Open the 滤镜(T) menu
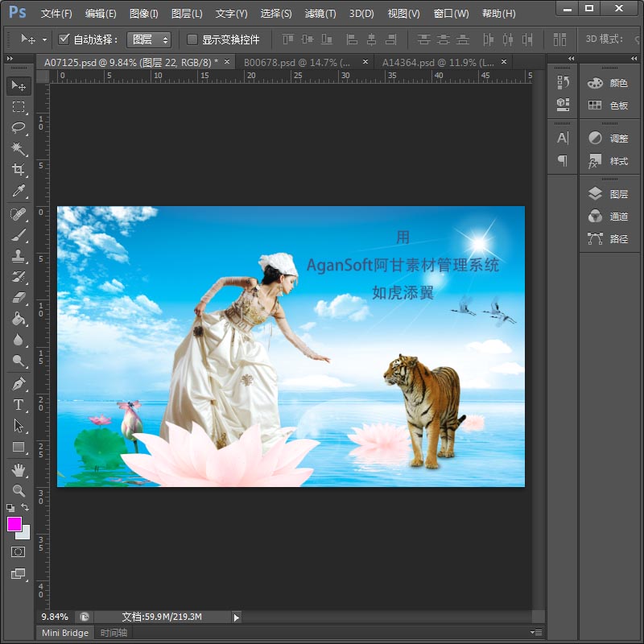This screenshot has width=644, height=644. [x=320, y=14]
